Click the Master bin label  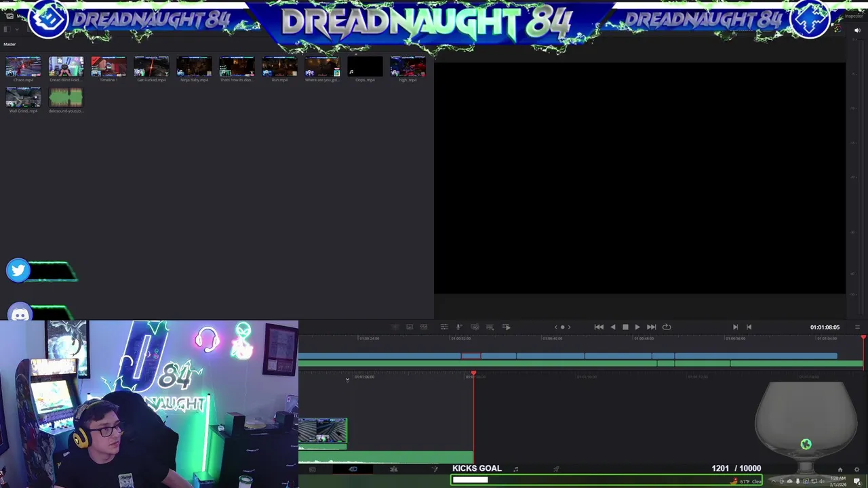tap(9, 44)
